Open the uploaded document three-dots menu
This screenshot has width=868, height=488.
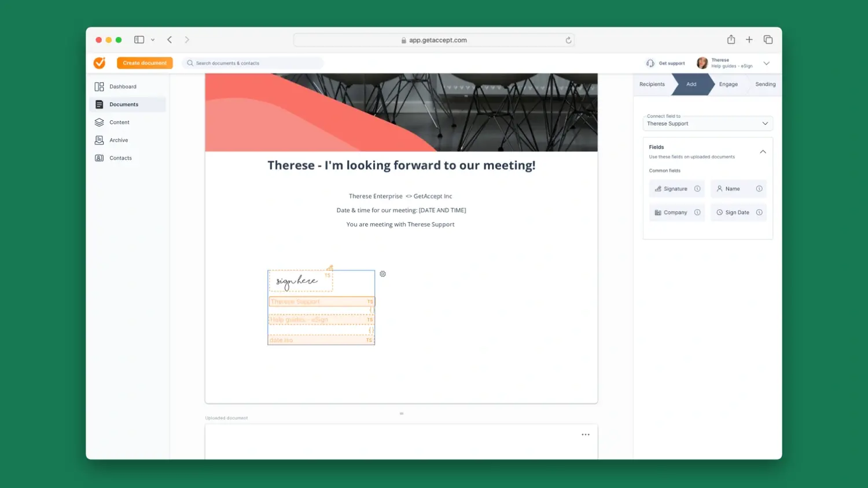586,435
